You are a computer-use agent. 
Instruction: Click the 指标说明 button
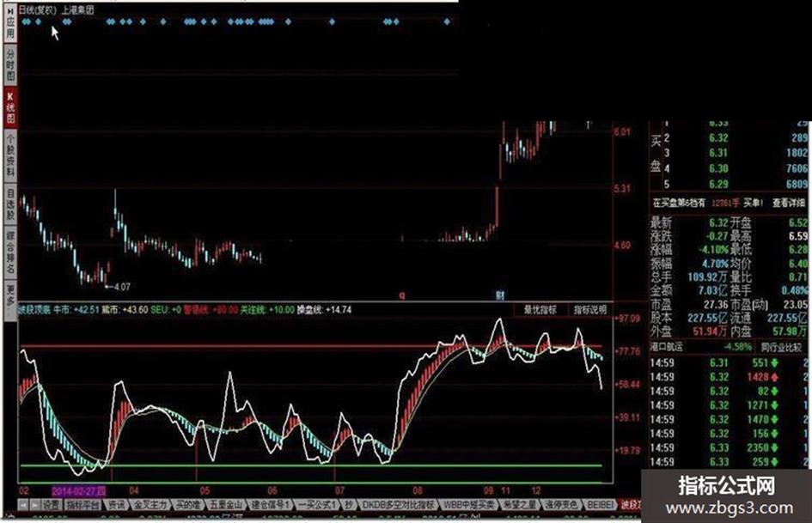tap(589, 310)
